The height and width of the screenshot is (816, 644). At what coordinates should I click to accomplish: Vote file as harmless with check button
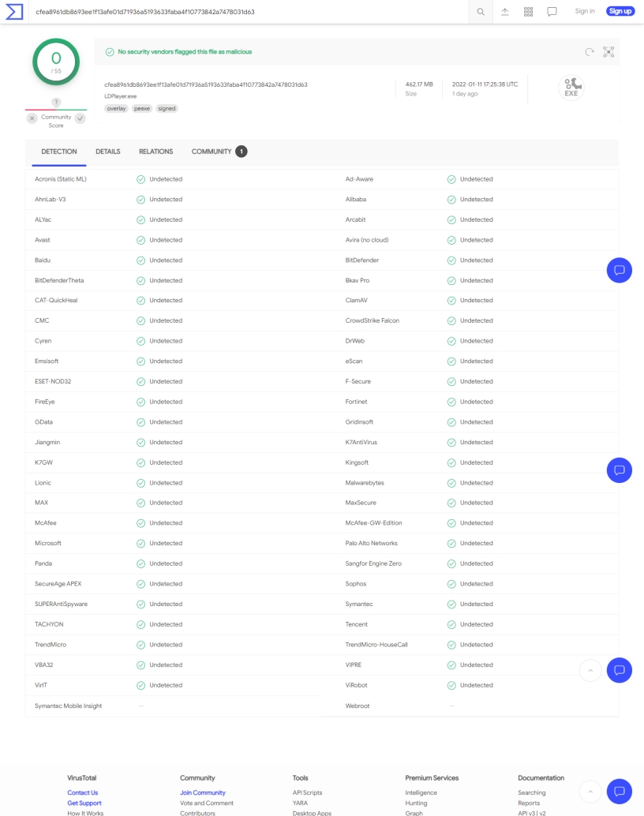pos(80,118)
